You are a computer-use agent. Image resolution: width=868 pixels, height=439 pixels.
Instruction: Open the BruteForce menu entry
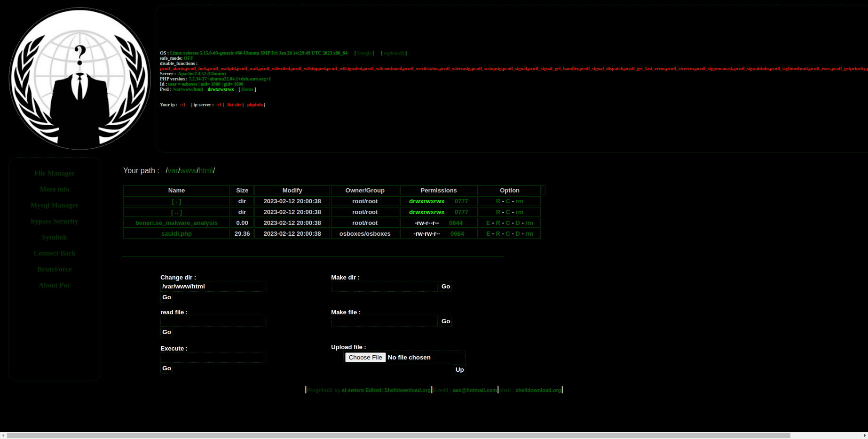55,269
